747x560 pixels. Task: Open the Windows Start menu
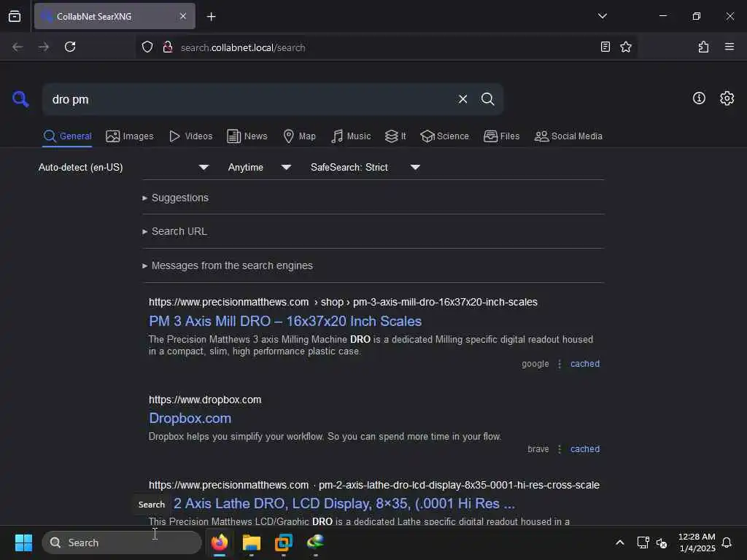pos(23,542)
